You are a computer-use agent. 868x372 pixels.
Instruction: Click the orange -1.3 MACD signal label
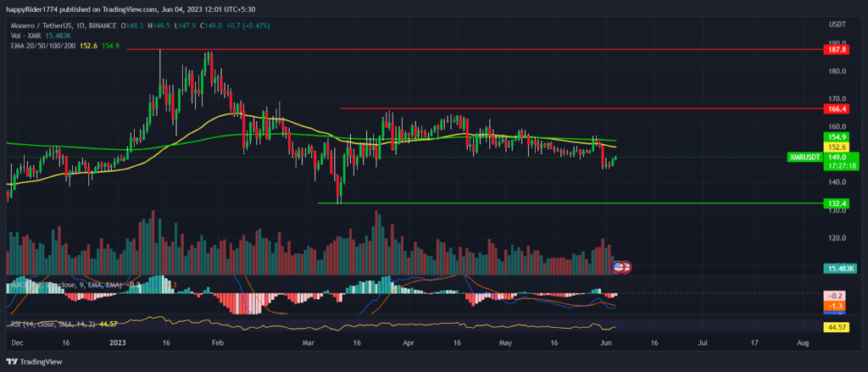(836, 306)
